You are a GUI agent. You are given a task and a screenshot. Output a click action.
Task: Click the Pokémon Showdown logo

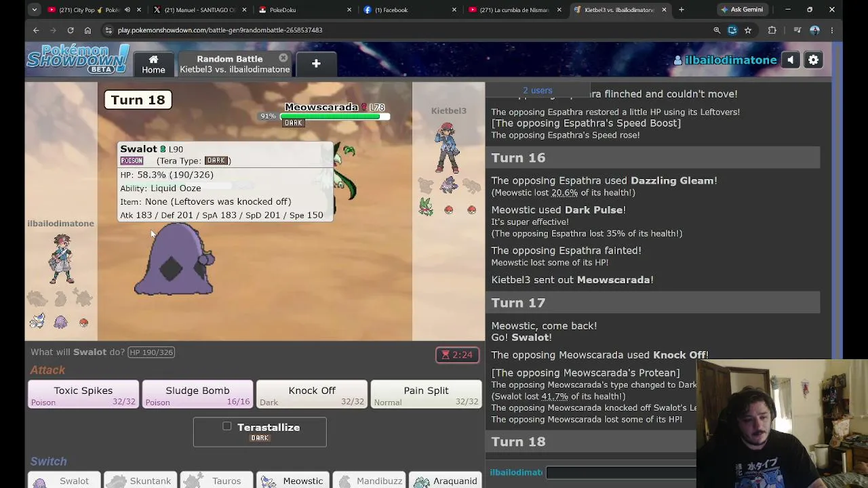pyautogui.click(x=77, y=60)
